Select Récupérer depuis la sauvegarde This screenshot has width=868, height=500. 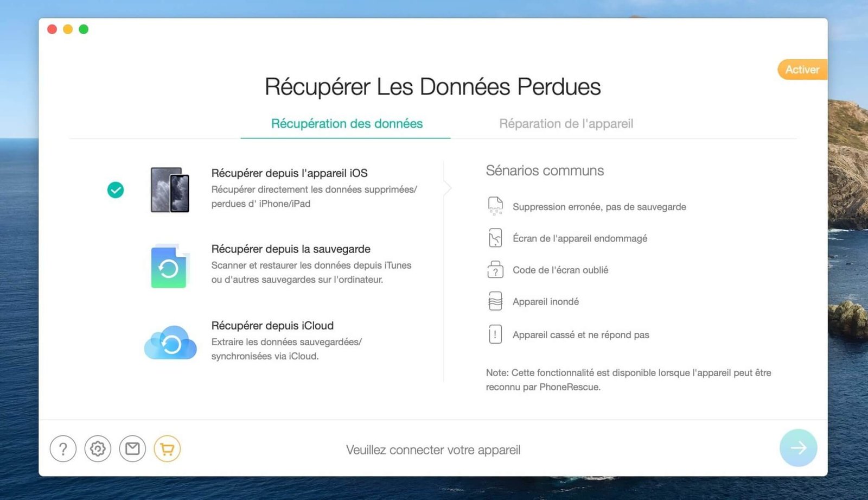coord(291,249)
